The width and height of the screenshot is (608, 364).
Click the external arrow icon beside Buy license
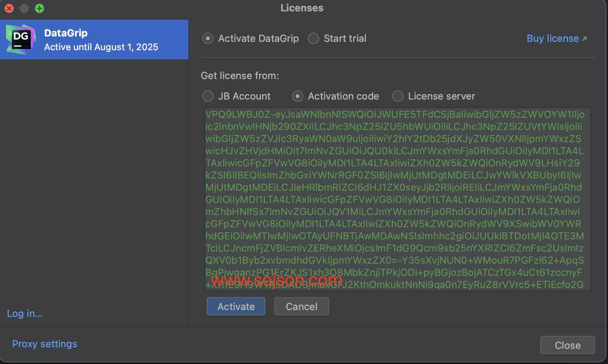pos(584,39)
